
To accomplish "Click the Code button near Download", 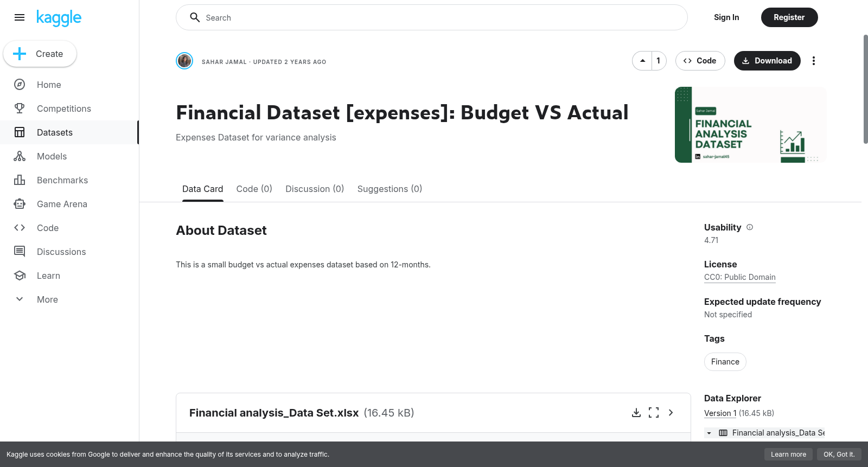I will 700,61.
